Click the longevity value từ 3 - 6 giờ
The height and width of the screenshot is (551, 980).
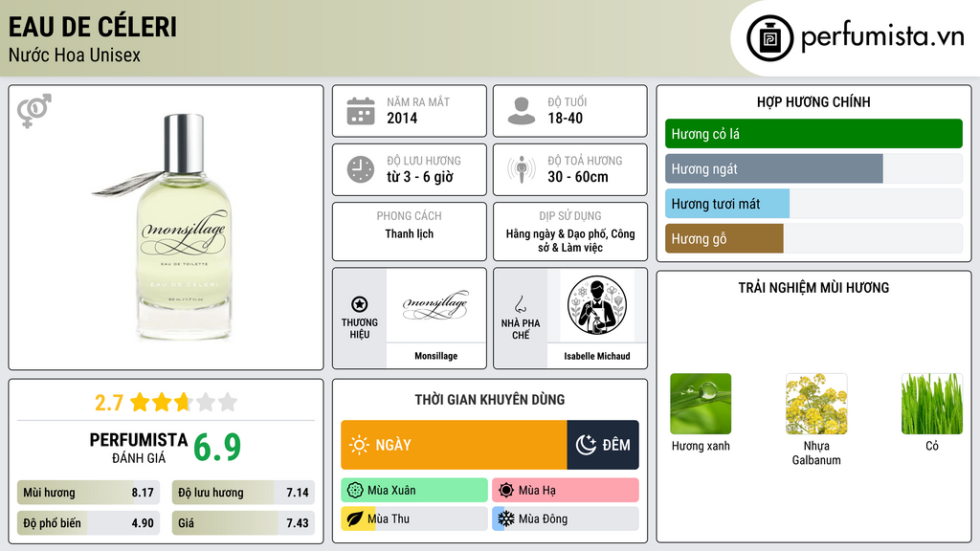click(x=419, y=177)
